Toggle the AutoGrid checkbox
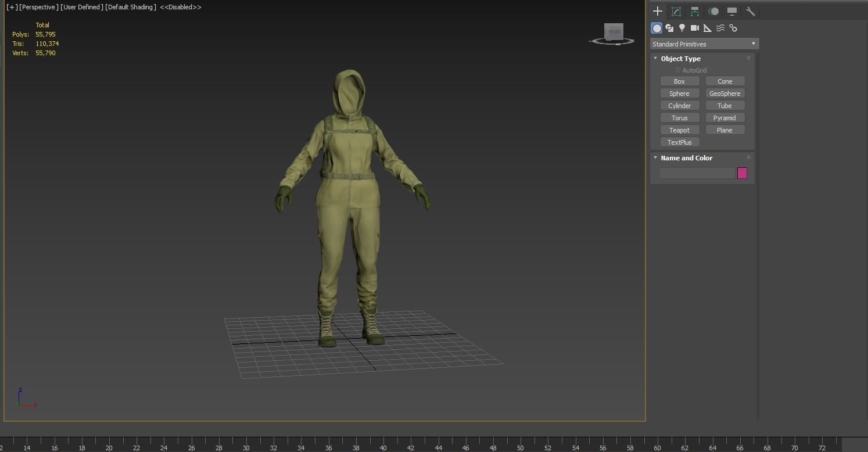Viewport: 868px width, 452px height. (677, 70)
